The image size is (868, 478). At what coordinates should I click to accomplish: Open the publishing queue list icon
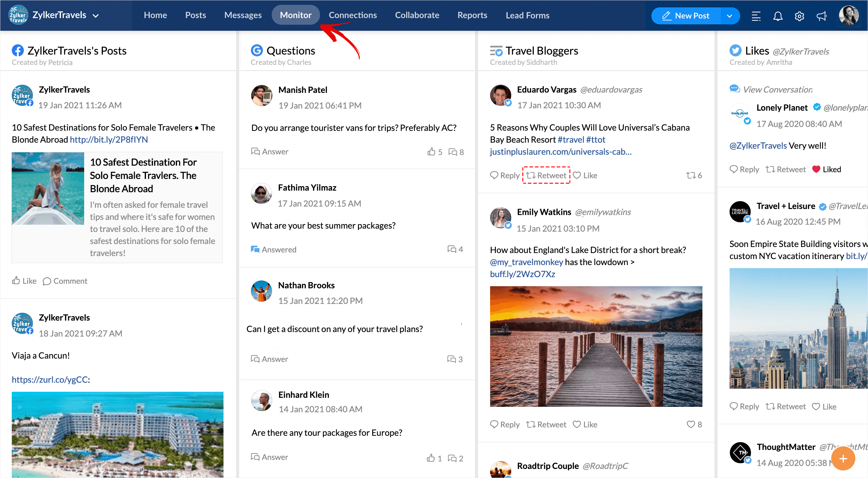point(756,16)
